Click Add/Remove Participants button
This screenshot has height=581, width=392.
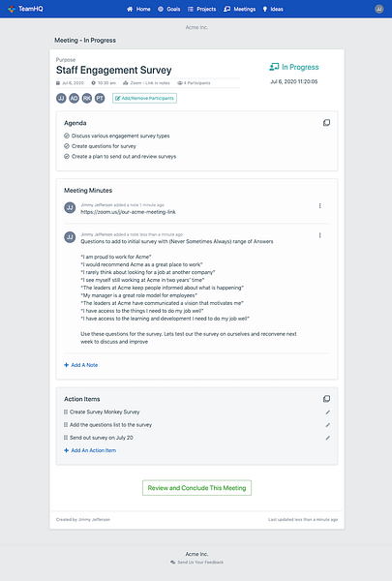pyautogui.click(x=144, y=98)
